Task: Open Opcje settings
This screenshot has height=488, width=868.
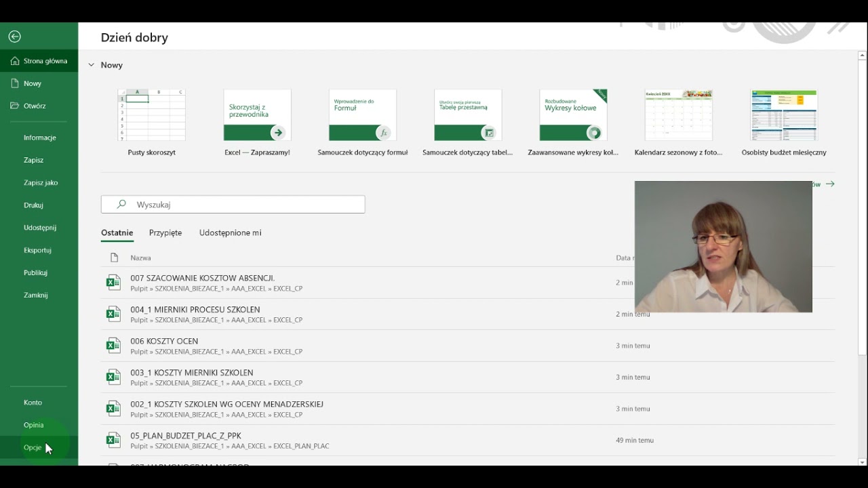Action: point(39,447)
